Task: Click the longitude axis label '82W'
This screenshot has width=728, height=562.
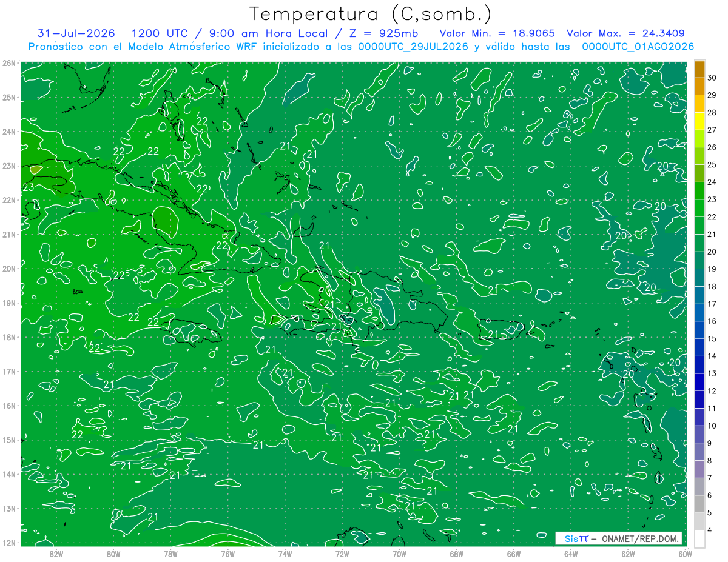Action: pos(56,554)
